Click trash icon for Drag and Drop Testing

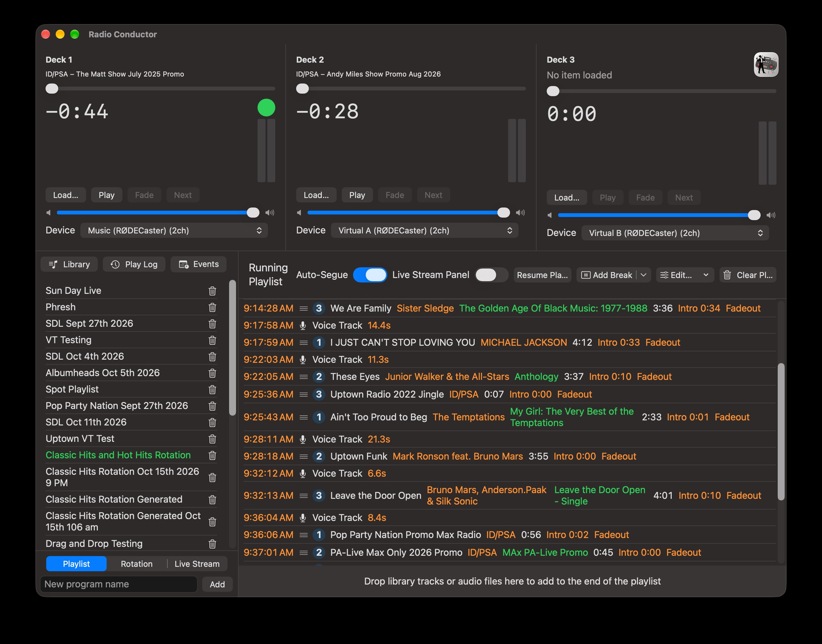coord(212,544)
